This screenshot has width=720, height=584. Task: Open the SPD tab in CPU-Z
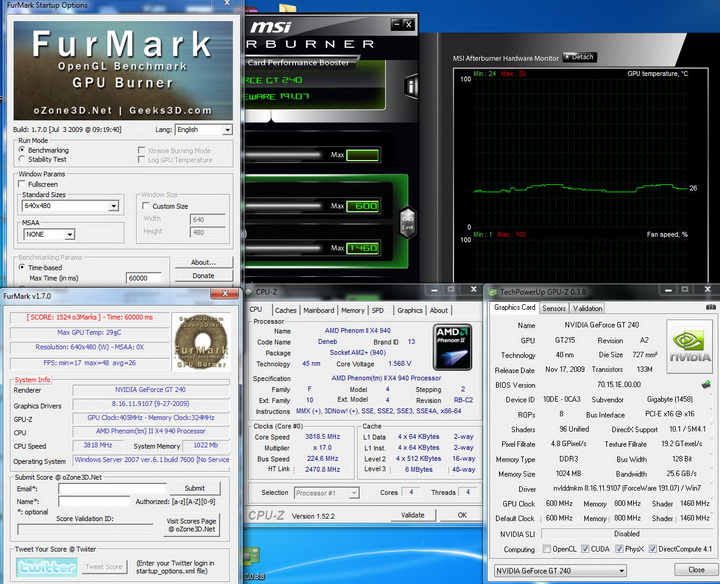point(378,310)
